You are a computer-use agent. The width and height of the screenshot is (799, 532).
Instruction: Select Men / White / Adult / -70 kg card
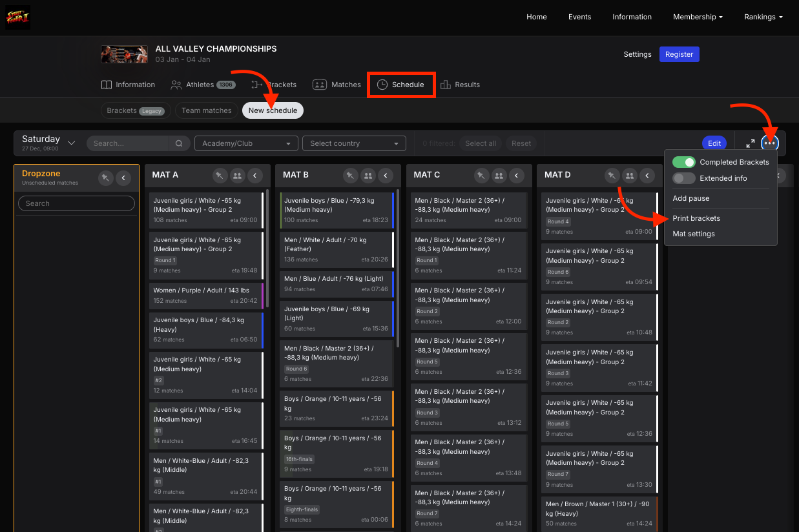click(x=337, y=249)
